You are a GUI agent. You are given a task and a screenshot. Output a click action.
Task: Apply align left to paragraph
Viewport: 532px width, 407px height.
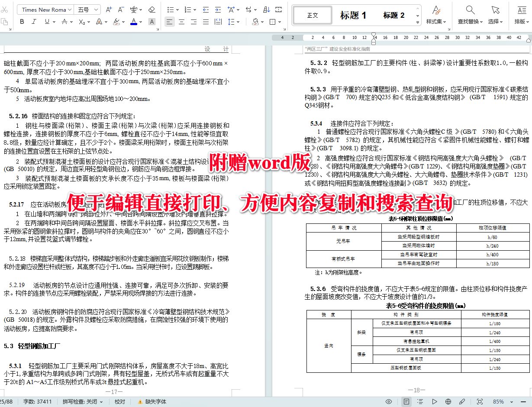click(x=169, y=21)
